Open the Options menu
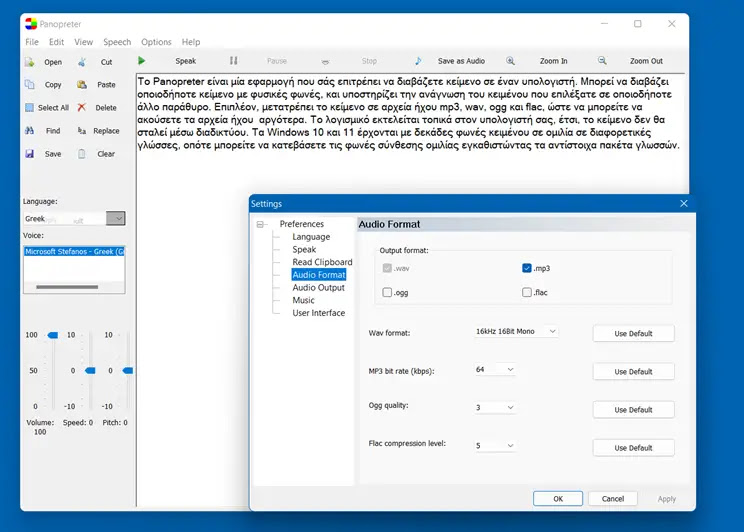The width and height of the screenshot is (744, 532). click(156, 42)
